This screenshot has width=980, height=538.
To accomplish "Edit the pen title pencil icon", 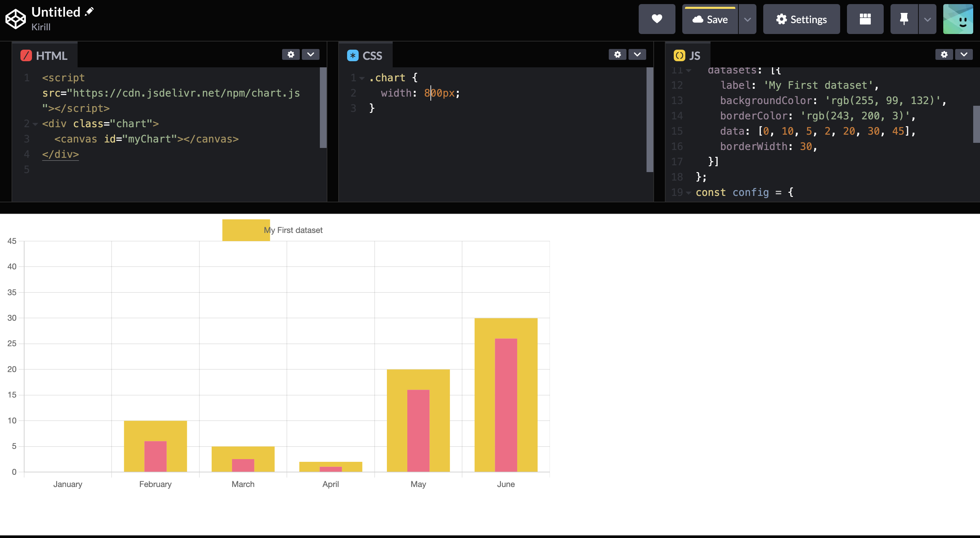I will (x=89, y=12).
